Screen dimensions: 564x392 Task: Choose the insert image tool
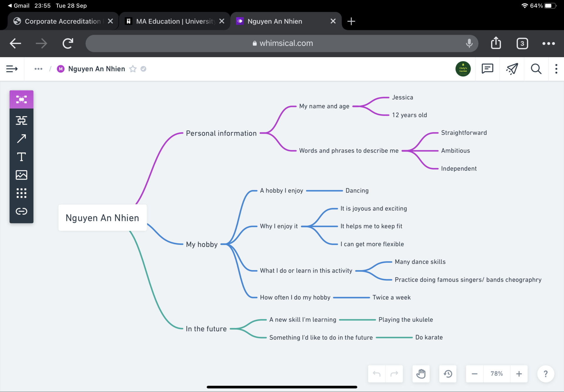click(21, 175)
